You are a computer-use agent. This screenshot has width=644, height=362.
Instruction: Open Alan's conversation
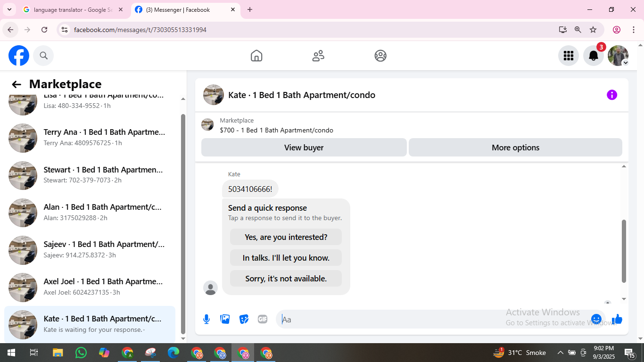pos(90,212)
